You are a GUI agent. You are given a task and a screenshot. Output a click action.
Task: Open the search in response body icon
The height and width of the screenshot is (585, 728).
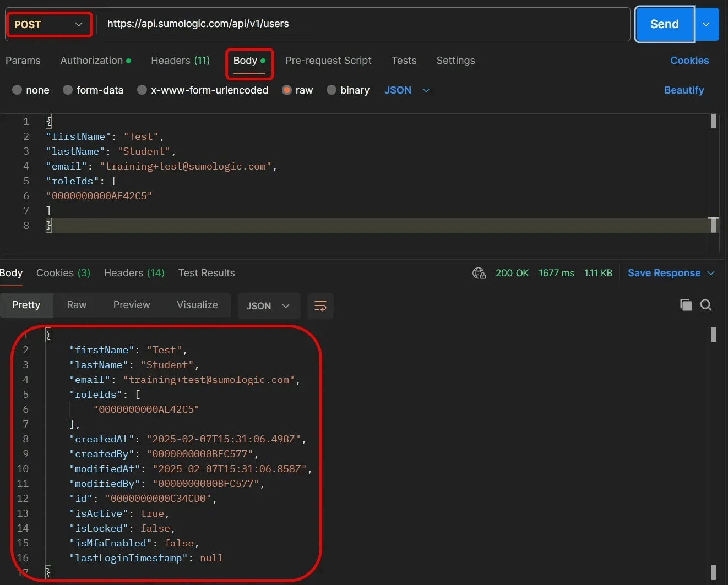coord(705,304)
